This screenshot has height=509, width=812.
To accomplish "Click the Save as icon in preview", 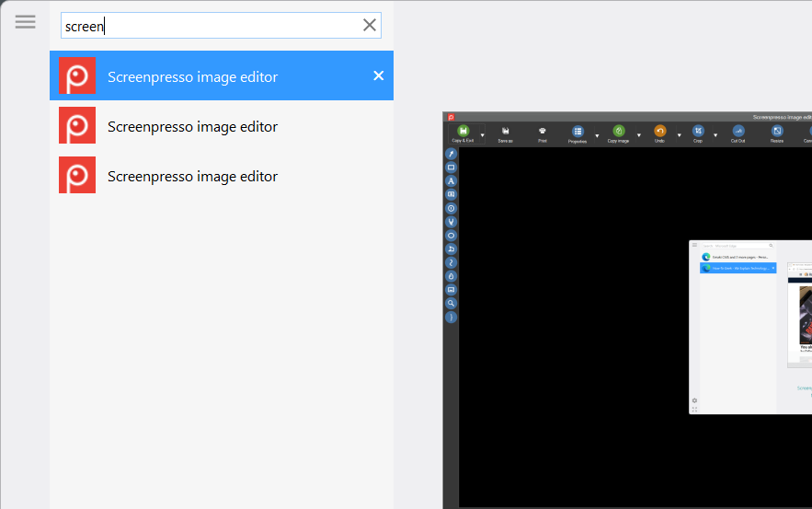I will coord(506,131).
